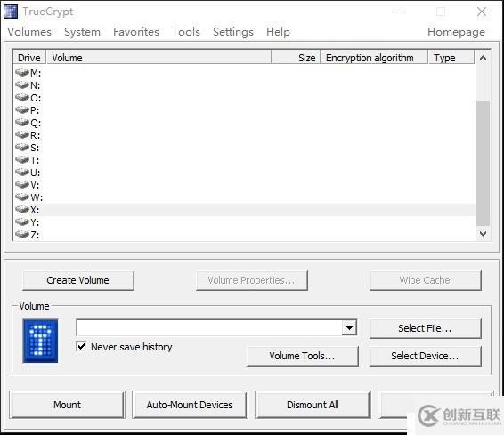The image size is (504, 435).
Task: Click the Volume column header
Action: coord(159,58)
